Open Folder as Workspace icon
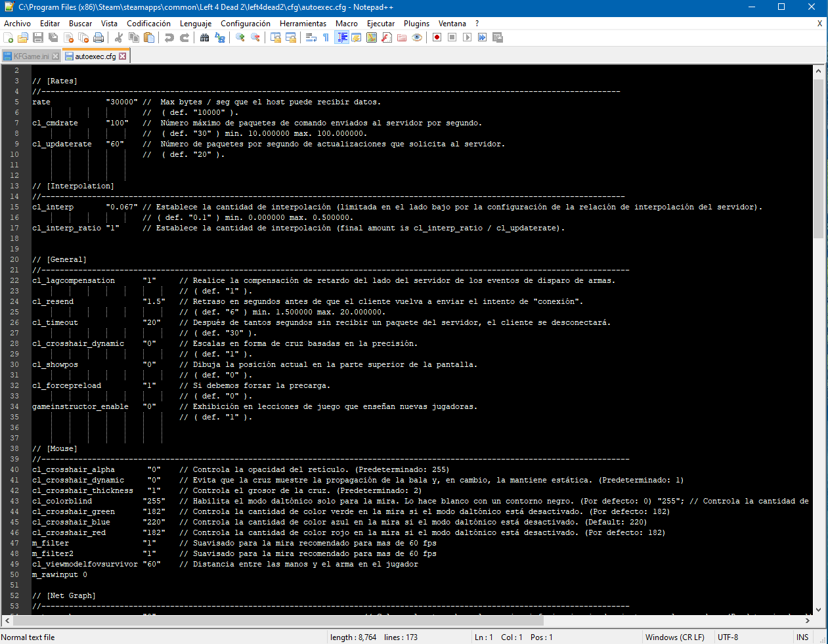828x644 pixels. click(402, 37)
